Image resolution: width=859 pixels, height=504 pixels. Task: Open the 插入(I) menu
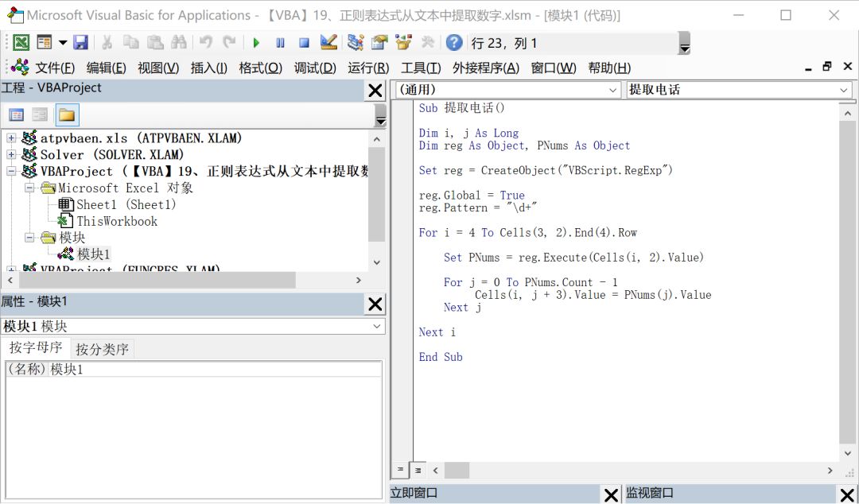pyautogui.click(x=208, y=68)
